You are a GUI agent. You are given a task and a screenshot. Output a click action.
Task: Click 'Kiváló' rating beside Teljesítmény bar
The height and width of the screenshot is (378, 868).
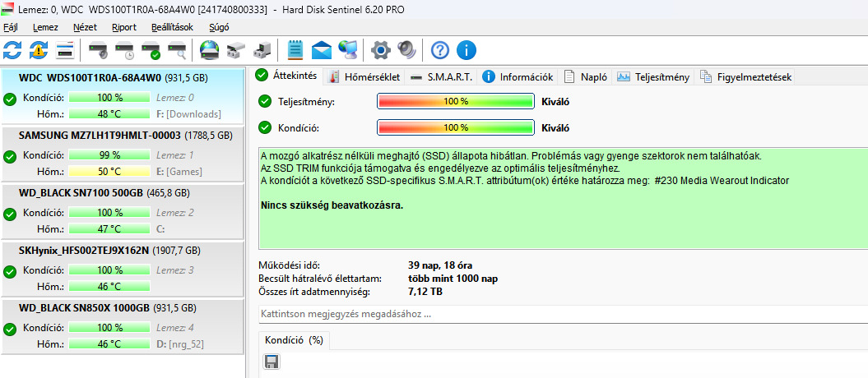[555, 102]
